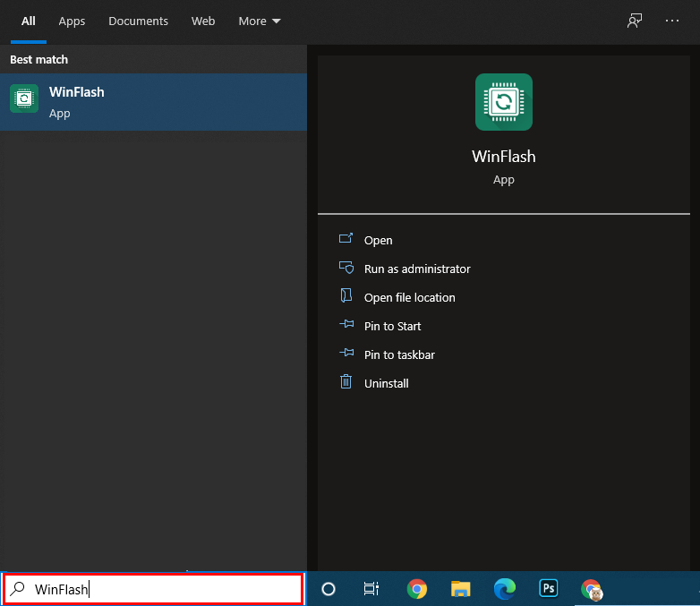Click the large WinFlash app icon
This screenshot has width=700, height=606.
(503, 101)
